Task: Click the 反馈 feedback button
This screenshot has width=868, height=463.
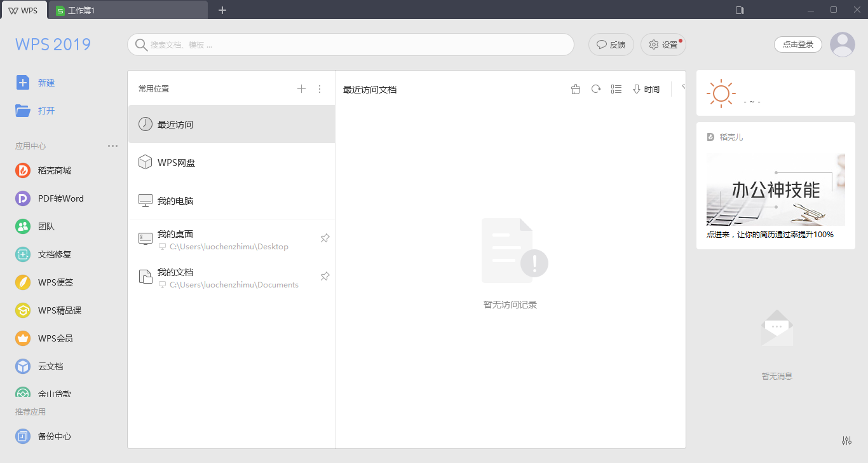Action: point(611,45)
